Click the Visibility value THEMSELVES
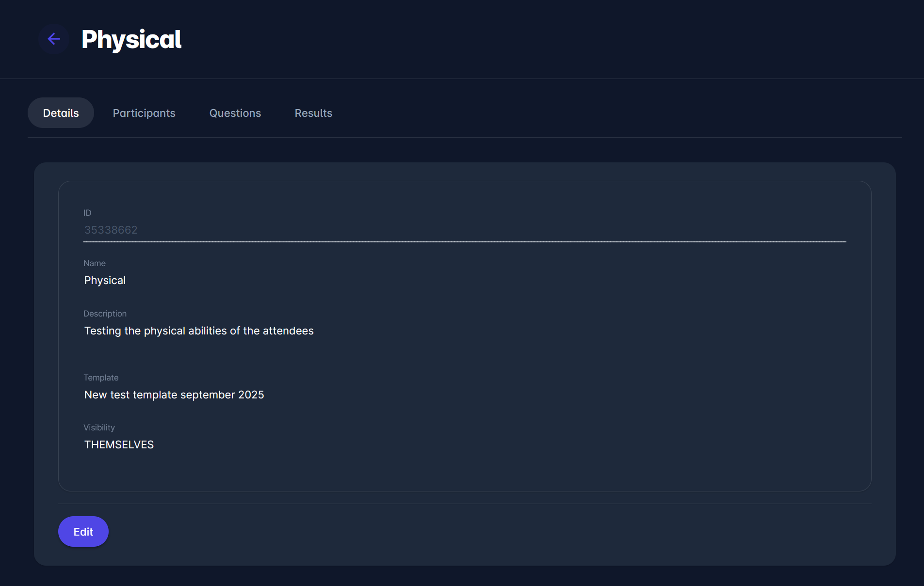924x586 pixels. (x=119, y=444)
